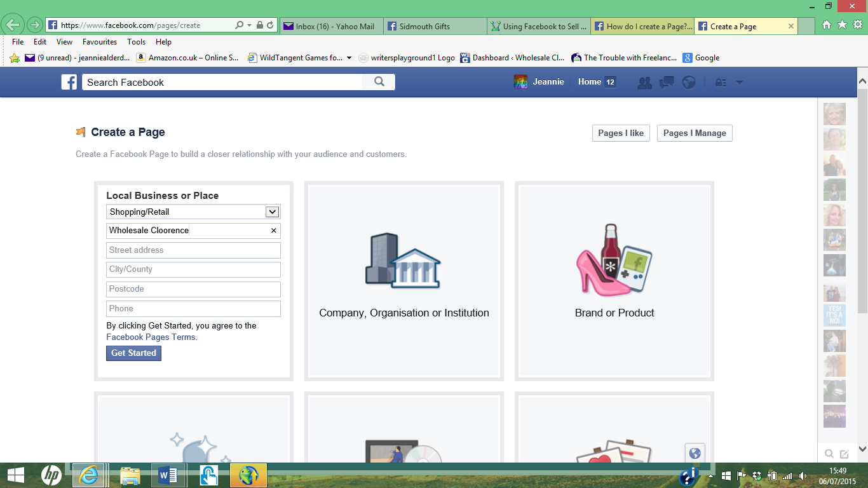Open Internet Explorer in the taskbar

point(88,475)
